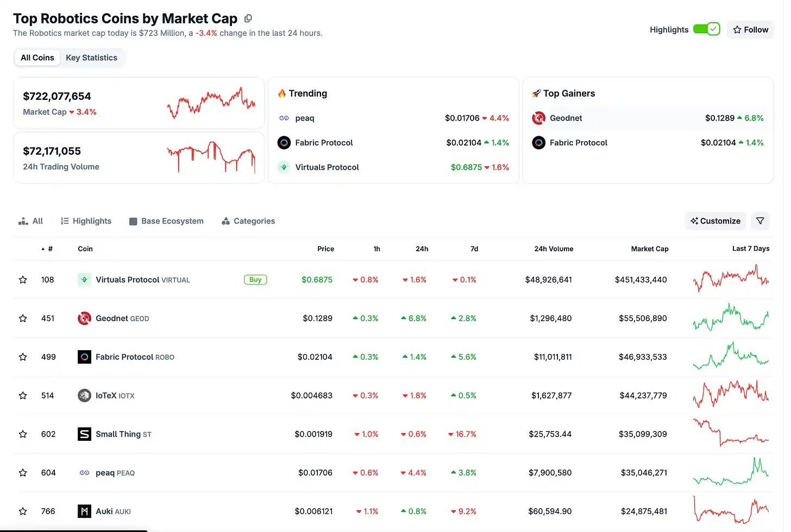Sort coins by Market Cap column header

649,249
